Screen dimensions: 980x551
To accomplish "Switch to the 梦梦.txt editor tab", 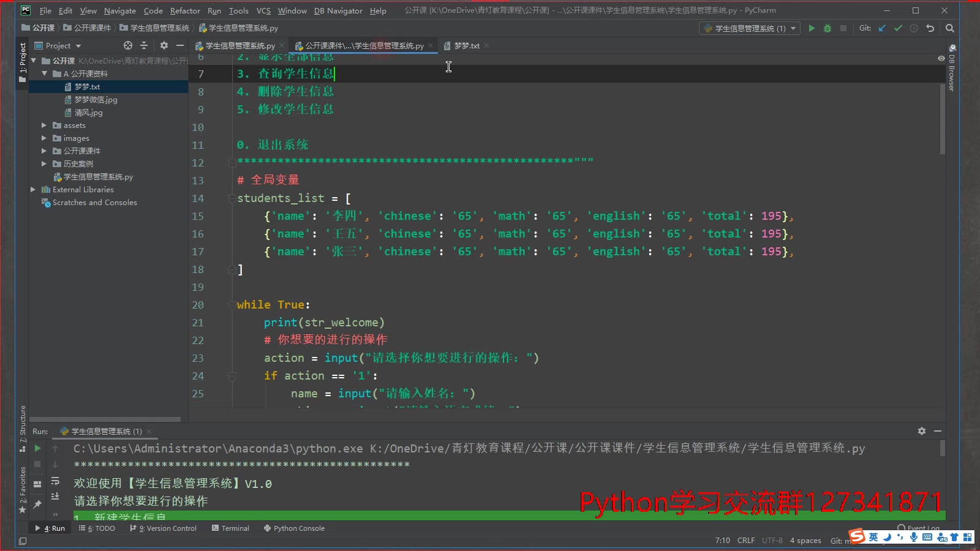I will coord(464,45).
